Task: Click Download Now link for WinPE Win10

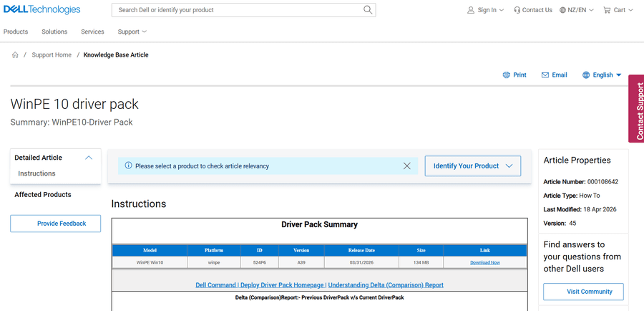Action: [485, 262]
